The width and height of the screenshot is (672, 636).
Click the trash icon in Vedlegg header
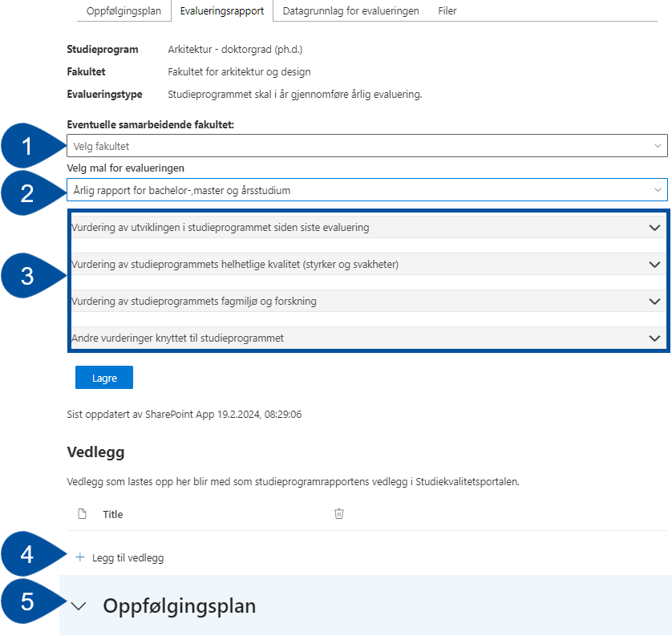(x=339, y=513)
